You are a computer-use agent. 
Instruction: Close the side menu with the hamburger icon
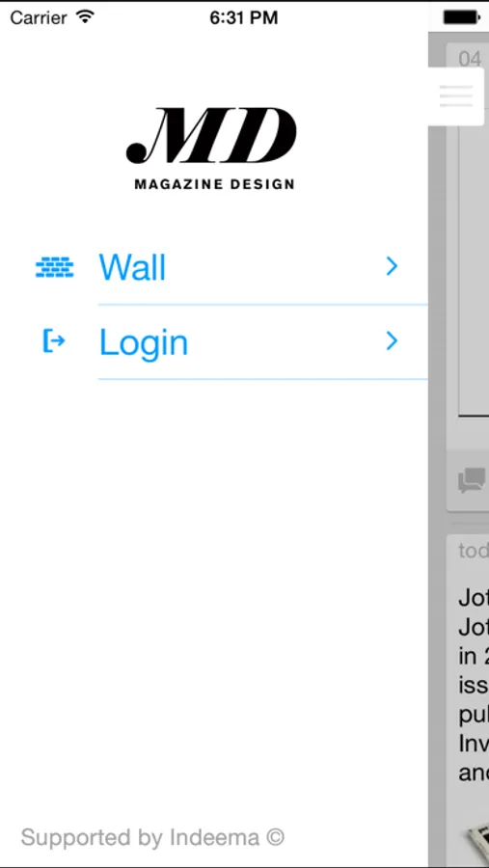456,96
